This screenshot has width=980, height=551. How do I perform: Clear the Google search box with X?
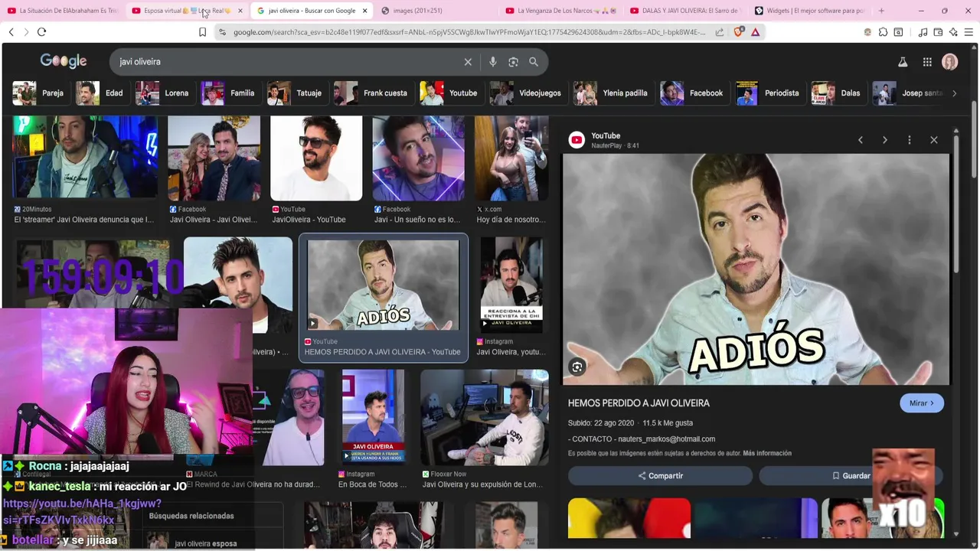pos(468,62)
